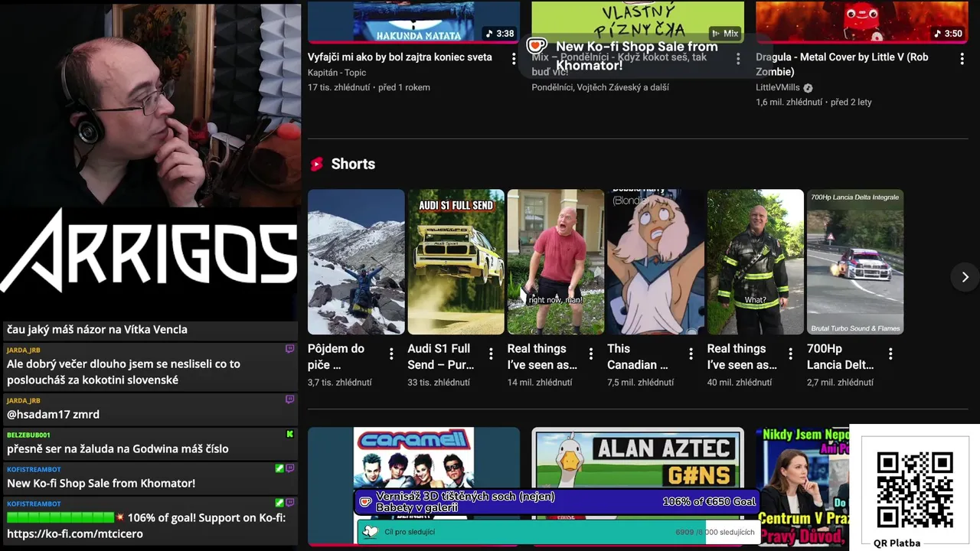980x551 pixels.
Task: Click Ko-fi cup icon on goal bar
Action: pyautogui.click(x=366, y=502)
